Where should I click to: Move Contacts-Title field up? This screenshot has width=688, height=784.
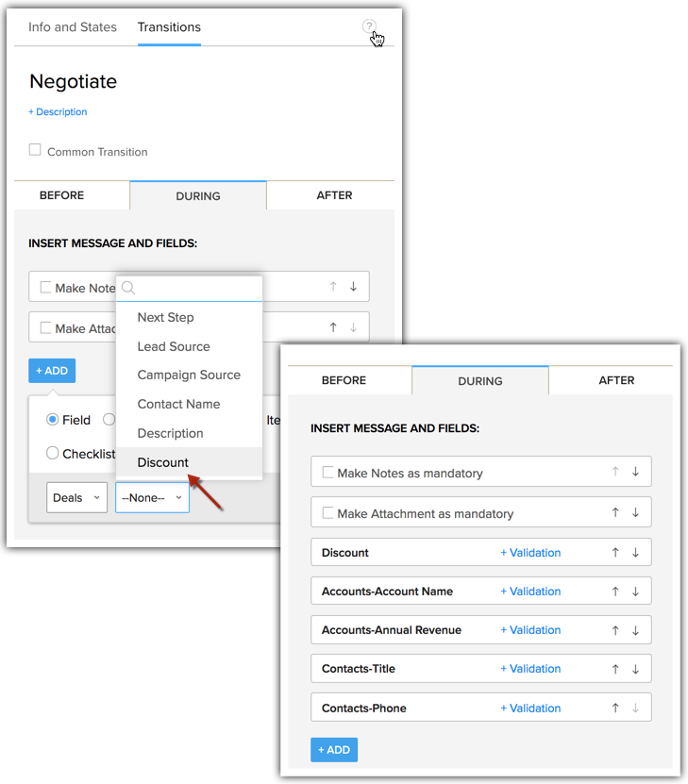click(x=615, y=669)
